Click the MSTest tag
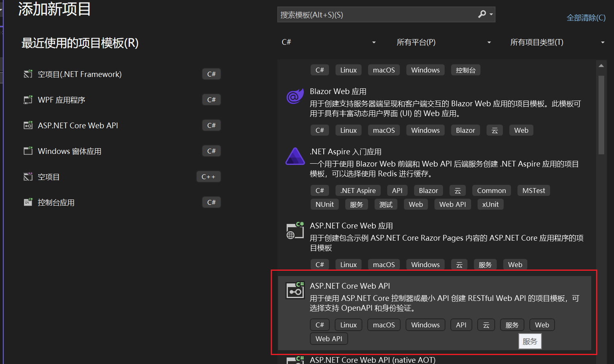 [533, 191]
